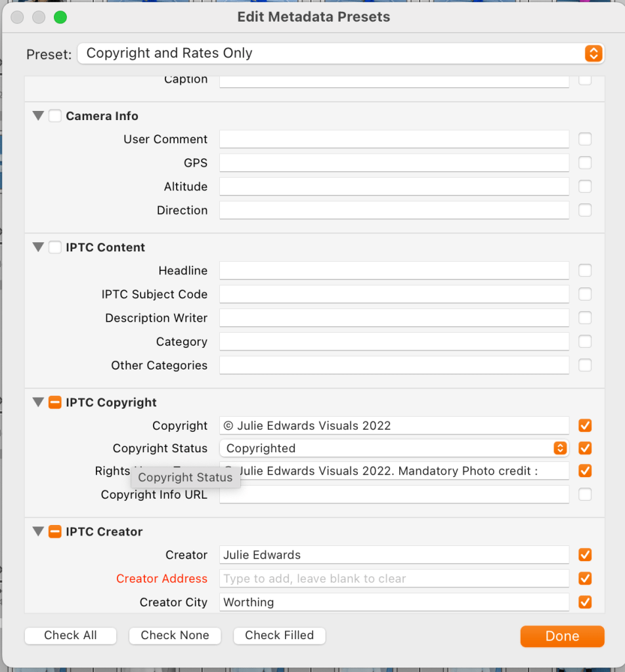Click the Preset dropdown stepper arrows

(x=593, y=53)
